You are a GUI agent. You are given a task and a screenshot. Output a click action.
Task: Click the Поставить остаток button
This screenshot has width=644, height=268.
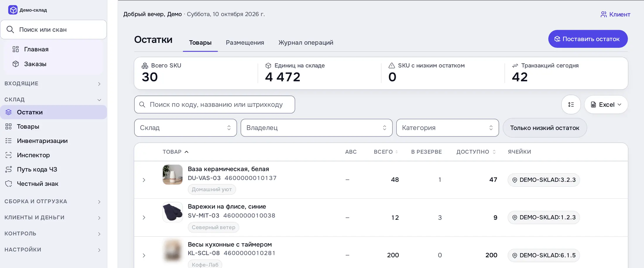588,39
